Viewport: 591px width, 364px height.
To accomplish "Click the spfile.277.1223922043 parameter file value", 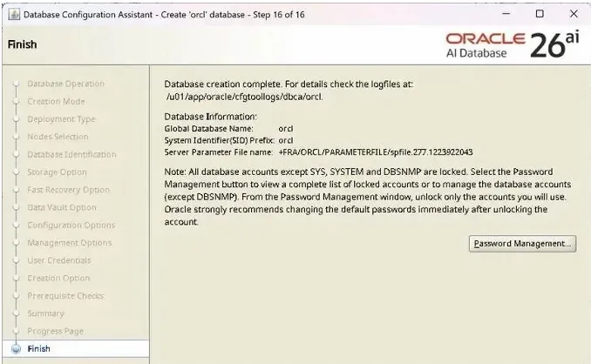I will pos(376,152).
